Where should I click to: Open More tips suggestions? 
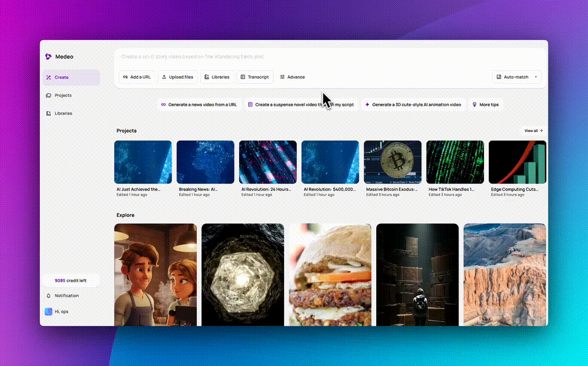click(x=485, y=105)
